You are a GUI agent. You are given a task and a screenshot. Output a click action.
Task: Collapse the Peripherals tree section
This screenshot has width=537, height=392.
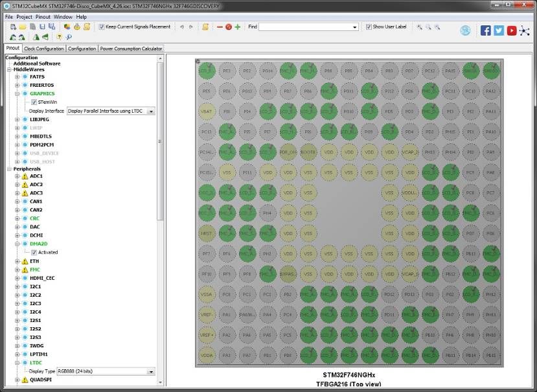click(9, 169)
